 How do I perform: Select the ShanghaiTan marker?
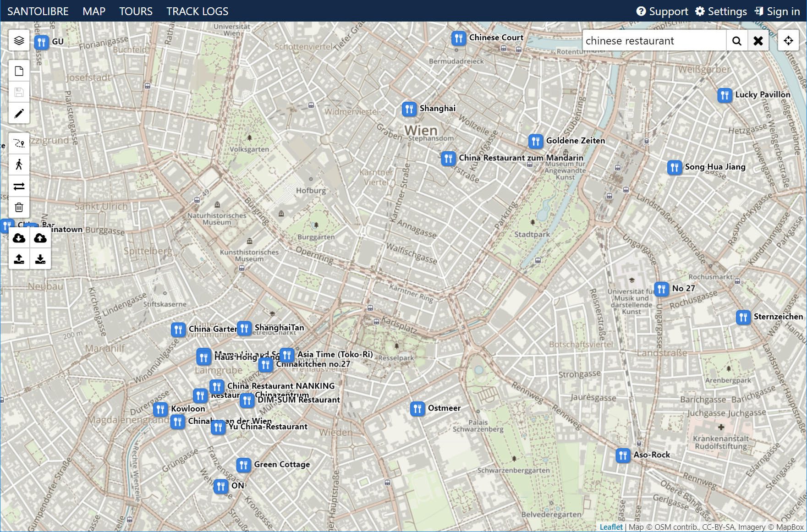click(244, 329)
